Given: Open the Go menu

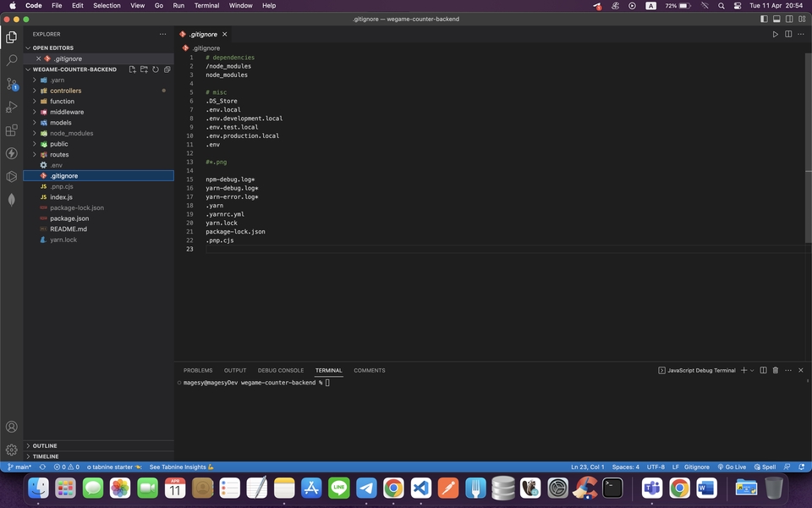Looking at the screenshot, I should coord(159,6).
